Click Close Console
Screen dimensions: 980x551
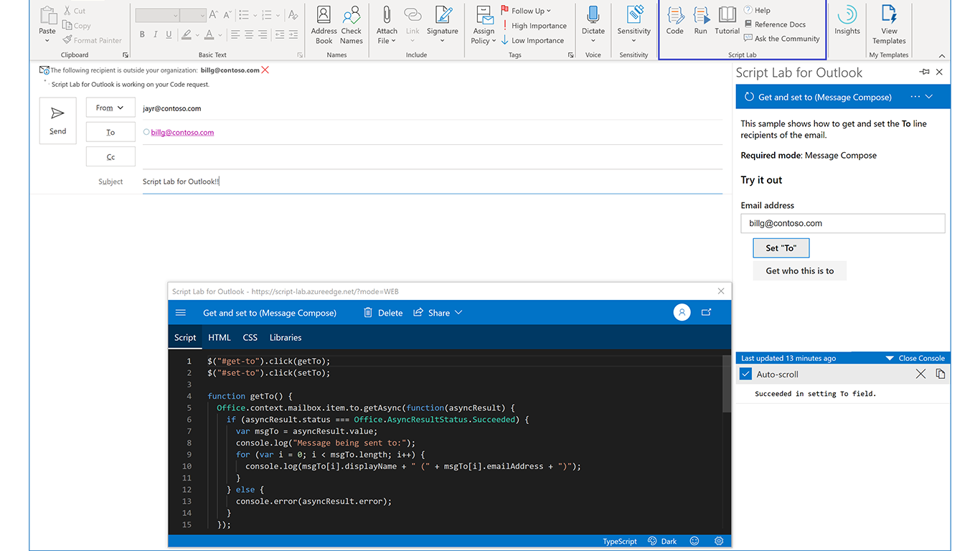pyautogui.click(x=915, y=358)
